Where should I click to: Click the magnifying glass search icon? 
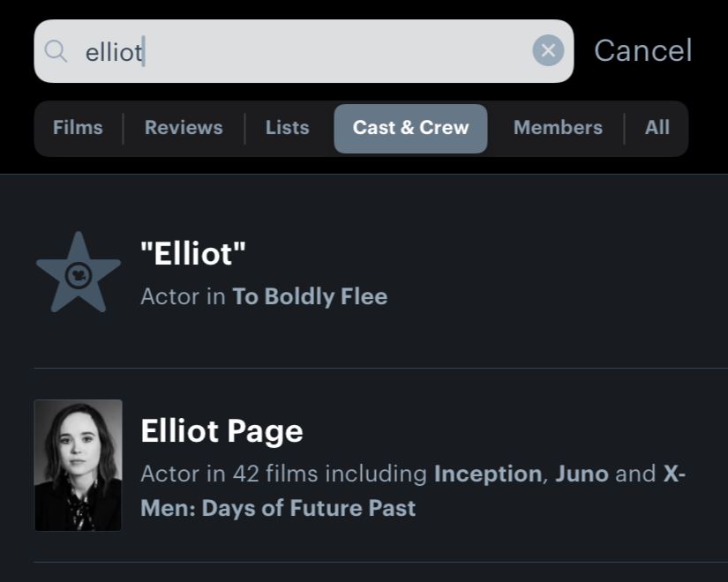click(56, 51)
